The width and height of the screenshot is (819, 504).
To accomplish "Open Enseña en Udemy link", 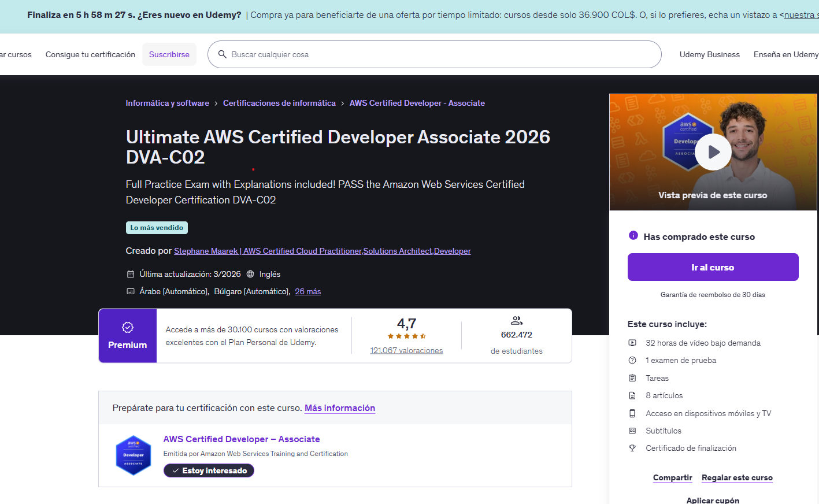I will (x=786, y=54).
